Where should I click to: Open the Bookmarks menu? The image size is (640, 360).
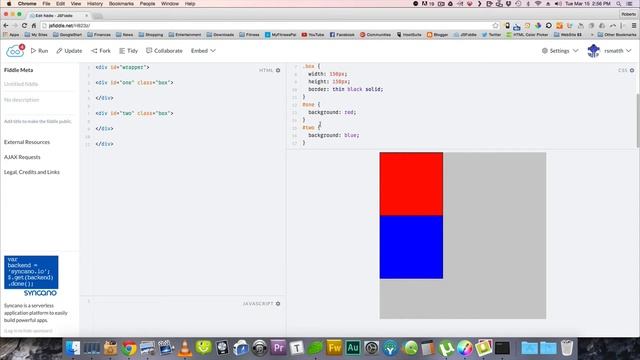(121, 4)
